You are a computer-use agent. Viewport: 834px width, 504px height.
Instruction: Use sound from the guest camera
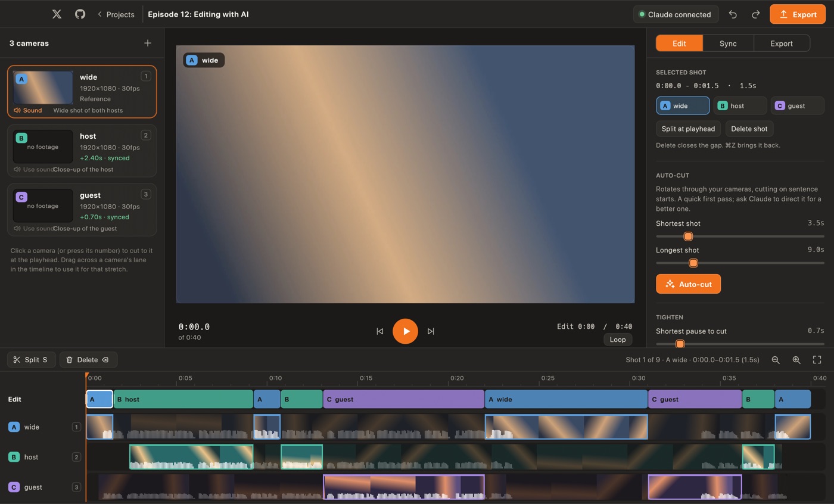34,229
